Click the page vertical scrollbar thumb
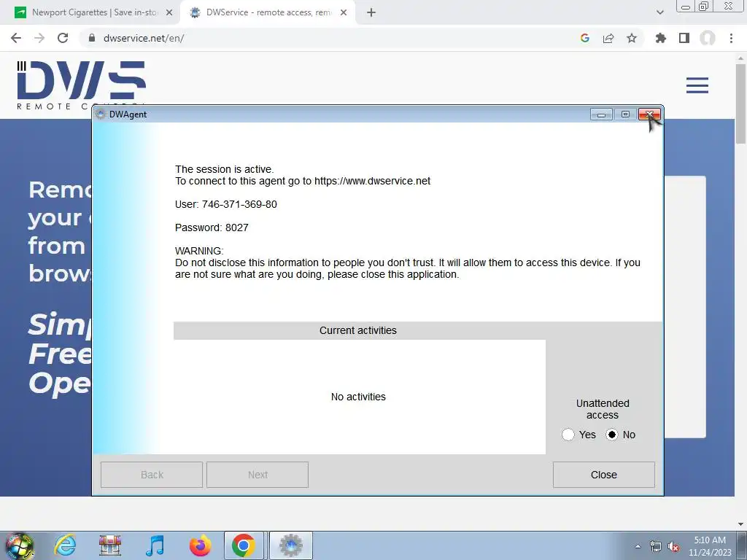 tap(740, 102)
